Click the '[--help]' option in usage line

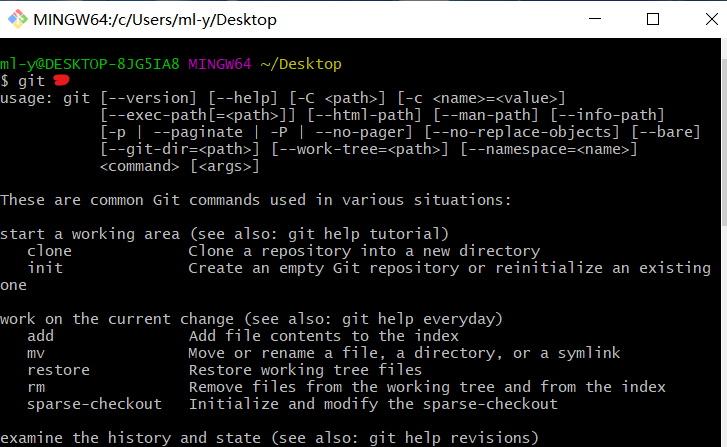(x=242, y=98)
